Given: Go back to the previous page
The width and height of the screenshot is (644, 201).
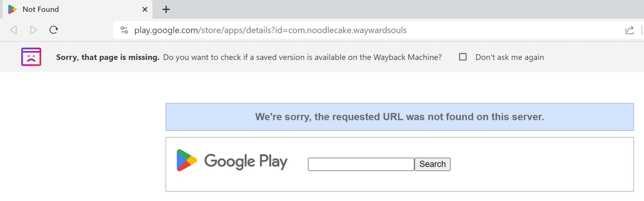Looking at the screenshot, I should pos(14,30).
